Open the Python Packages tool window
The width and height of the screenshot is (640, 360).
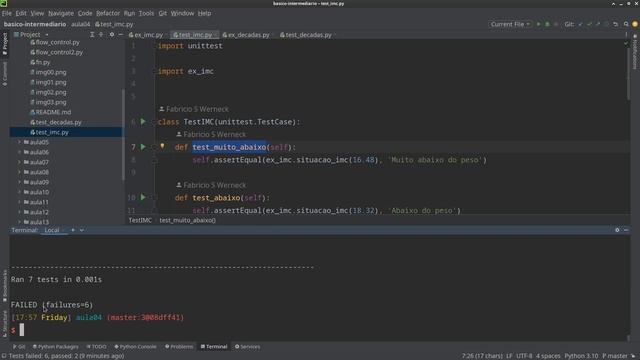56,347
